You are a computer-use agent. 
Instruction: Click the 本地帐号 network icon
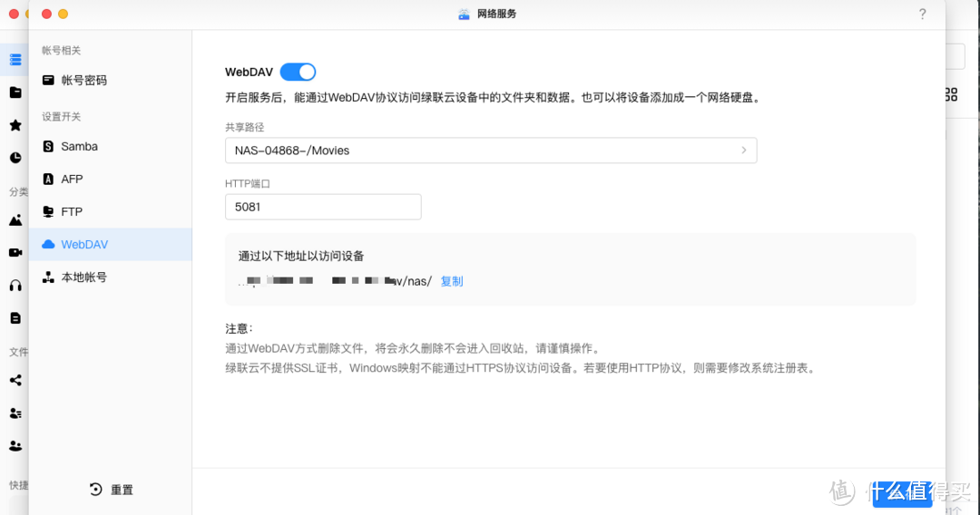coord(48,277)
